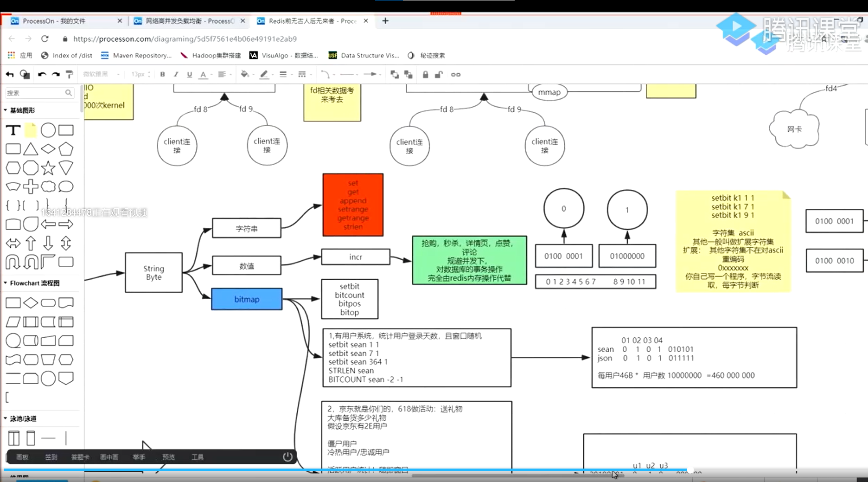Screen dimensions: 868x482
Task: Open the Index of /dist bookmark
Action: 67,55
